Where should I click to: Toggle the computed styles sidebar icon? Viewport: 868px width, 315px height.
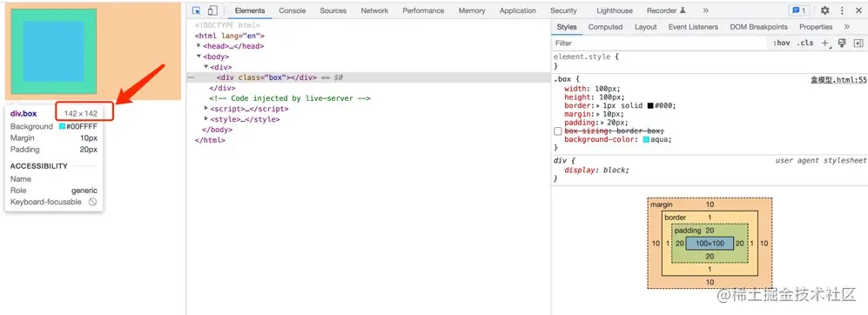coord(858,43)
